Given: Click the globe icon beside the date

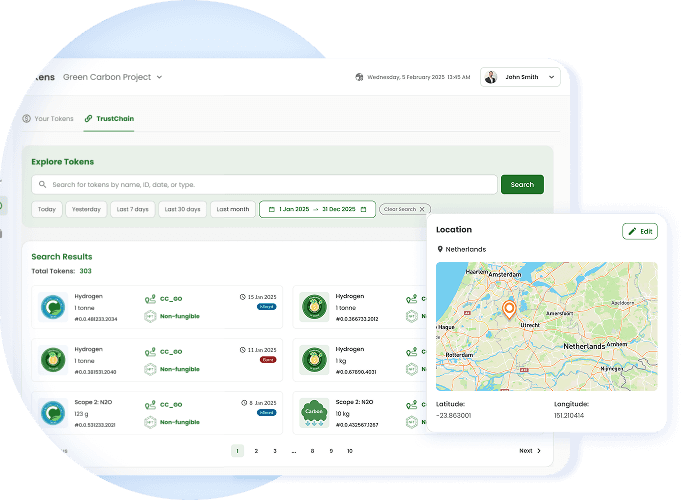Looking at the screenshot, I should tap(359, 77).
